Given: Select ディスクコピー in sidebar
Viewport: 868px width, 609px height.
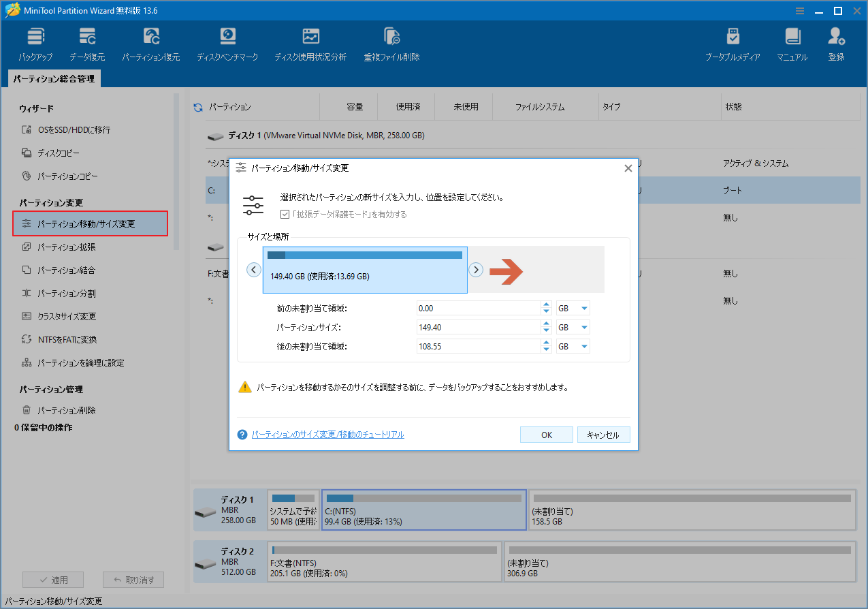Looking at the screenshot, I should click(50, 153).
